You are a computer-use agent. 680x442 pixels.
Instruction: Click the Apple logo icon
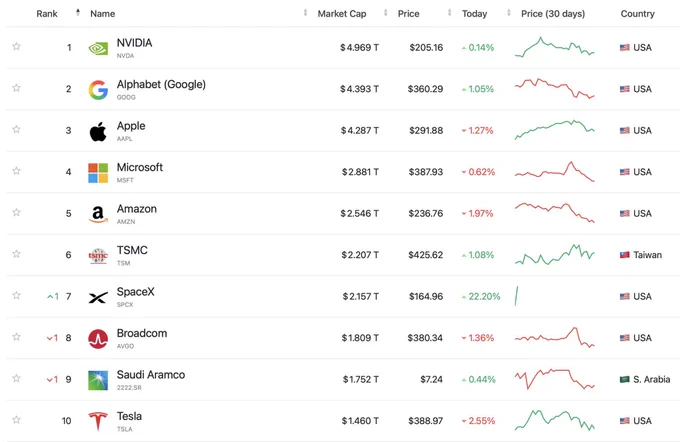[x=98, y=131]
